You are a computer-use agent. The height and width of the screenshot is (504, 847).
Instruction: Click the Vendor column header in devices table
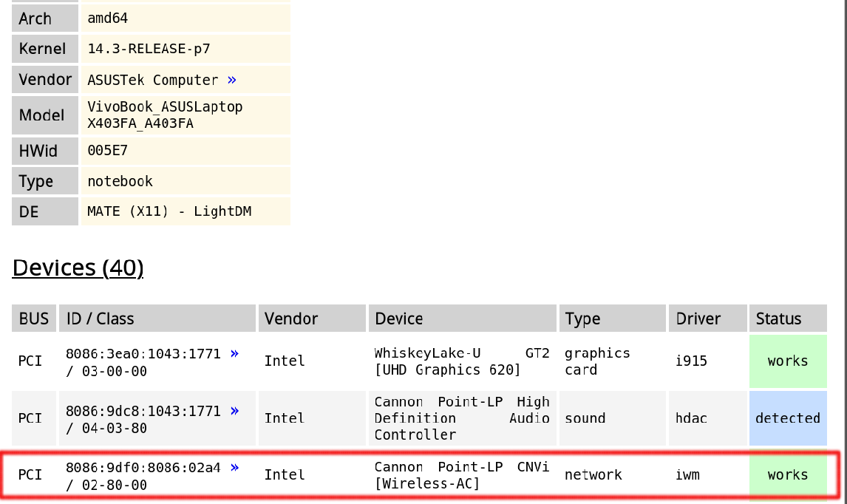pos(291,319)
